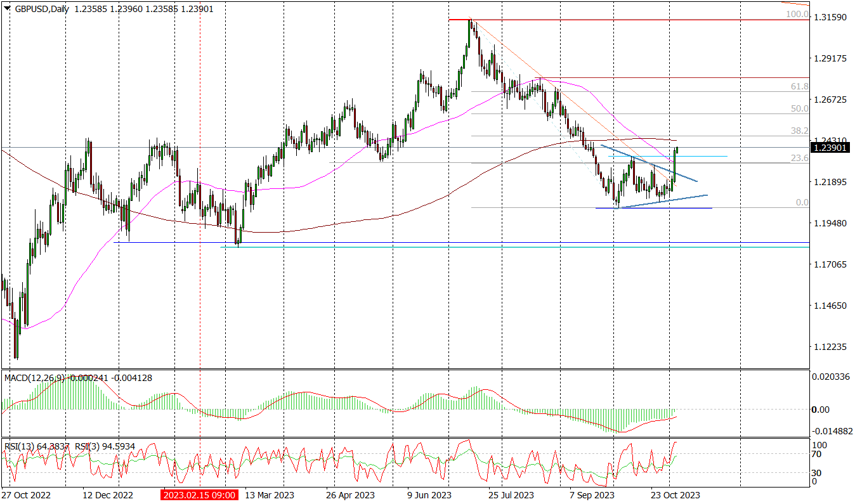Viewport: 855px width, 504px height.
Task: Click the 1.19480 price axis label
Action: click(830, 223)
